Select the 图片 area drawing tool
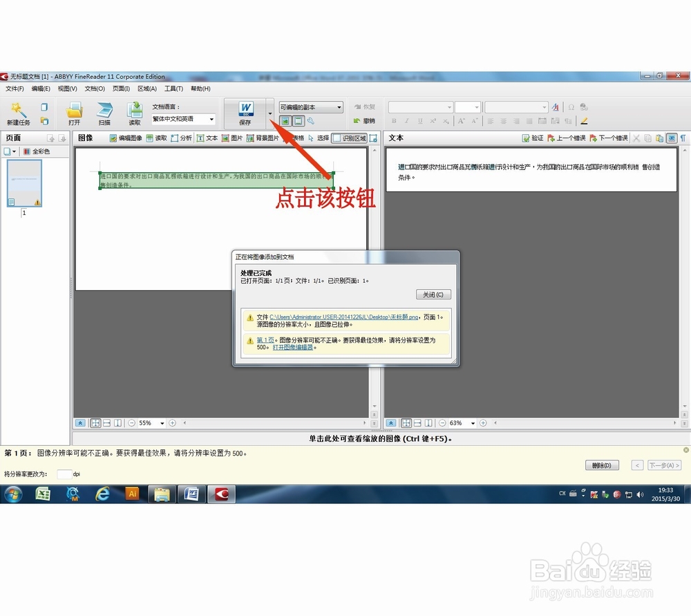Screen dimensions: 691x616 pyautogui.click(x=231, y=138)
